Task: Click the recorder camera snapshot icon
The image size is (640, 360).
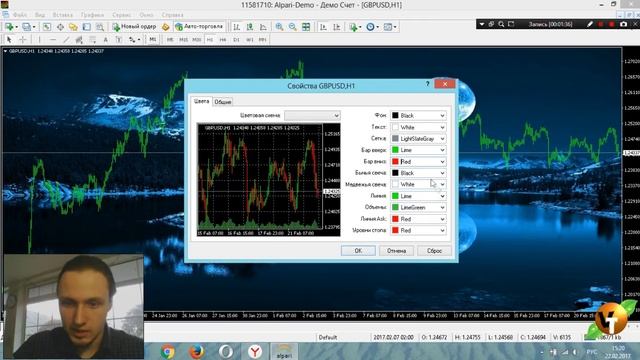Action: [623, 24]
